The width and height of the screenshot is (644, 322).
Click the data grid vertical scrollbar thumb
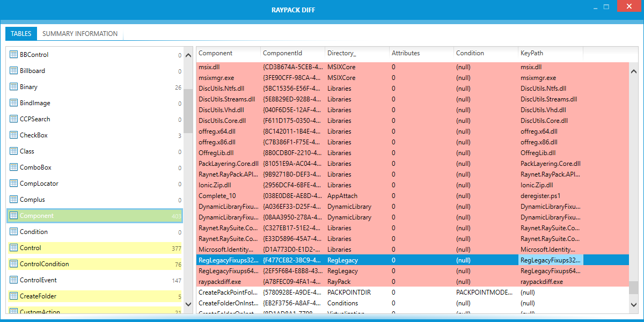pos(634,288)
